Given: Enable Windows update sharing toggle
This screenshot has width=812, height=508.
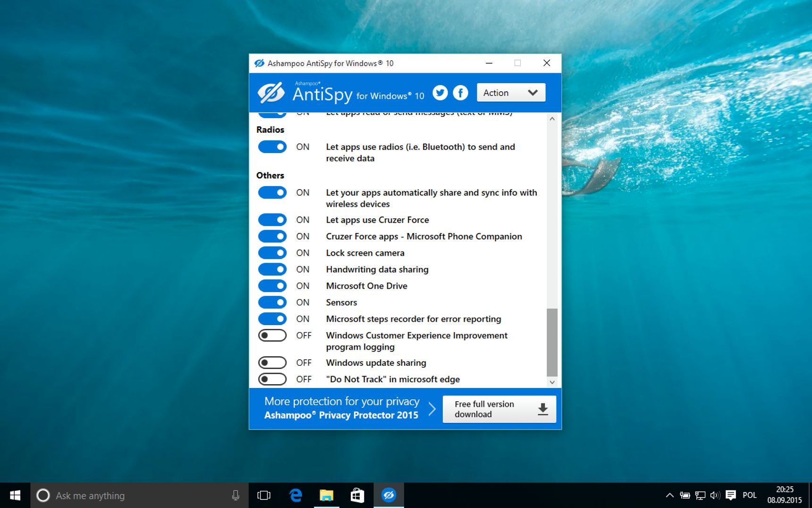Looking at the screenshot, I should point(272,363).
